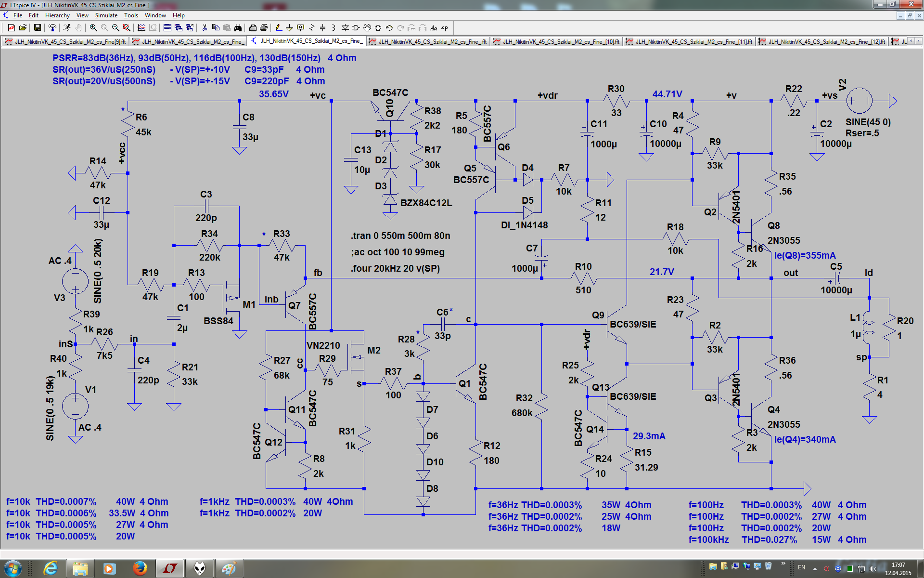Show hidden system tray icons
The width and height of the screenshot is (924, 578).
815,568
